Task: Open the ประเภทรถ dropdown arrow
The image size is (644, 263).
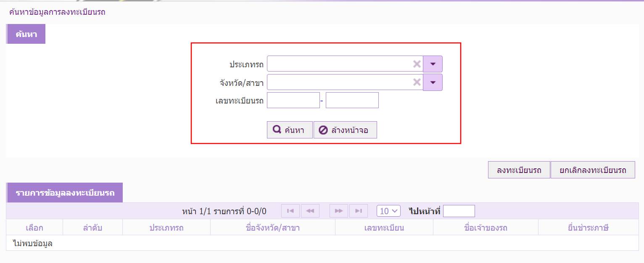Action: [x=433, y=64]
